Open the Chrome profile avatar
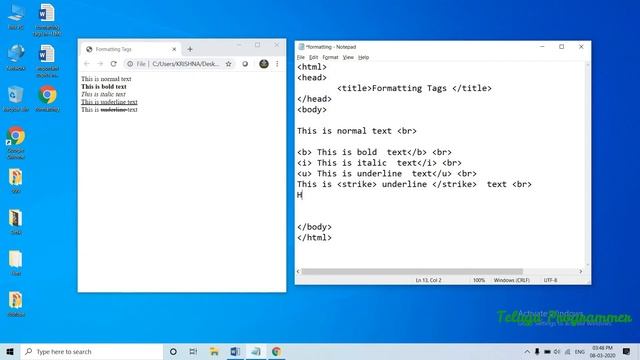 coord(264,64)
